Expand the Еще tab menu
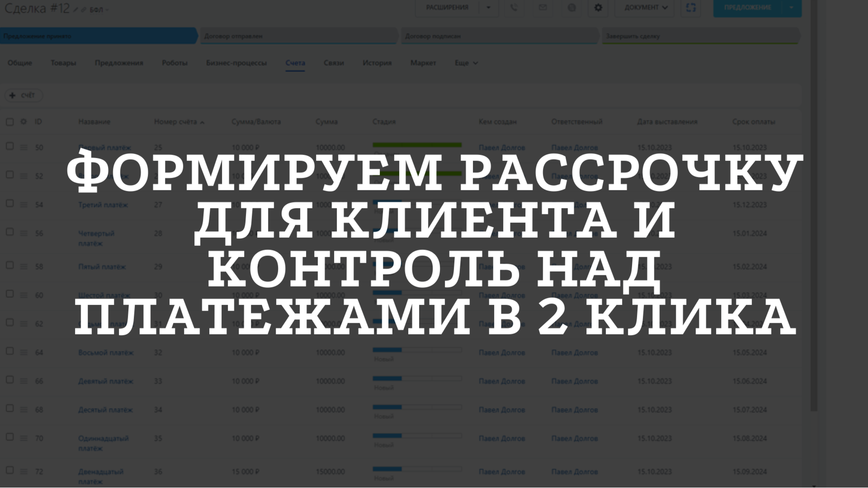 (466, 63)
